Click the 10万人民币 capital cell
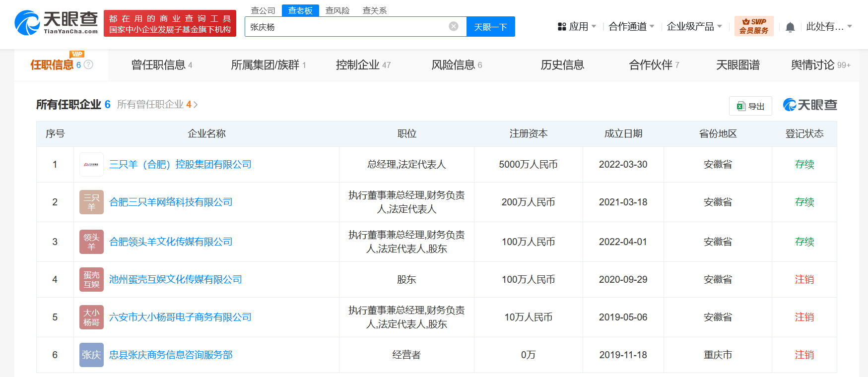The height and width of the screenshot is (377, 868). click(529, 317)
